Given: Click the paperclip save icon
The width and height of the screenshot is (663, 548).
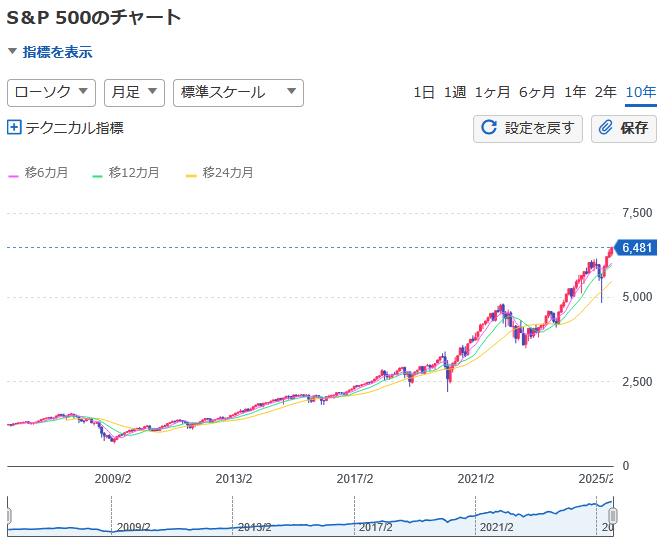Looking at the screenshot, I should 606,128.
